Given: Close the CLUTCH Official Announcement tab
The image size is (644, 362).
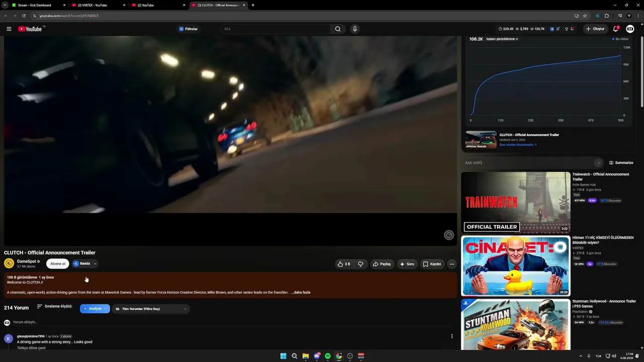Looking at the screenshot, I should [x=244, y=5].
